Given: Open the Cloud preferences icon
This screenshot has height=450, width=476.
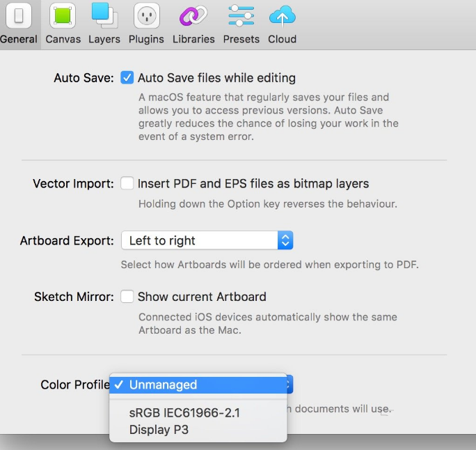Looking at the screenshot, I should pyautogui.click(x=282, y=16).
